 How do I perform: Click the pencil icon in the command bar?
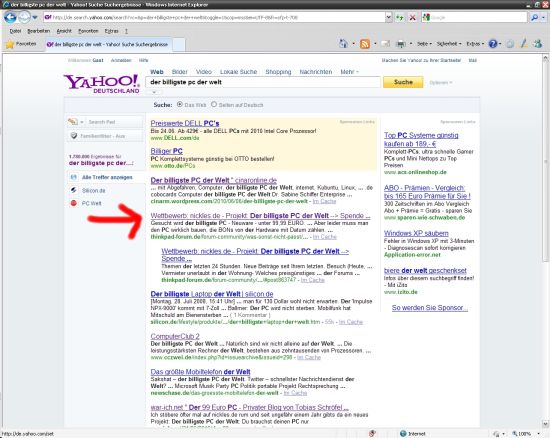pos(524,43)
